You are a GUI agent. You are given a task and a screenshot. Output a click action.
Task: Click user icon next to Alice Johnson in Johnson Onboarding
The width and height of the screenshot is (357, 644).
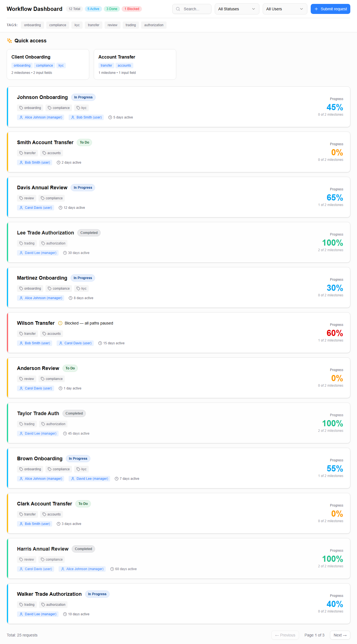21,117
